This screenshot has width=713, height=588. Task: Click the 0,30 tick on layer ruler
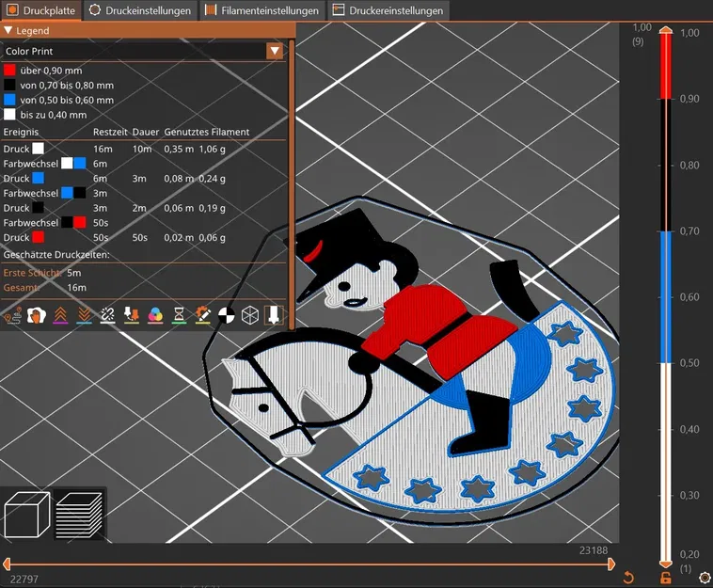pos(689,495)
